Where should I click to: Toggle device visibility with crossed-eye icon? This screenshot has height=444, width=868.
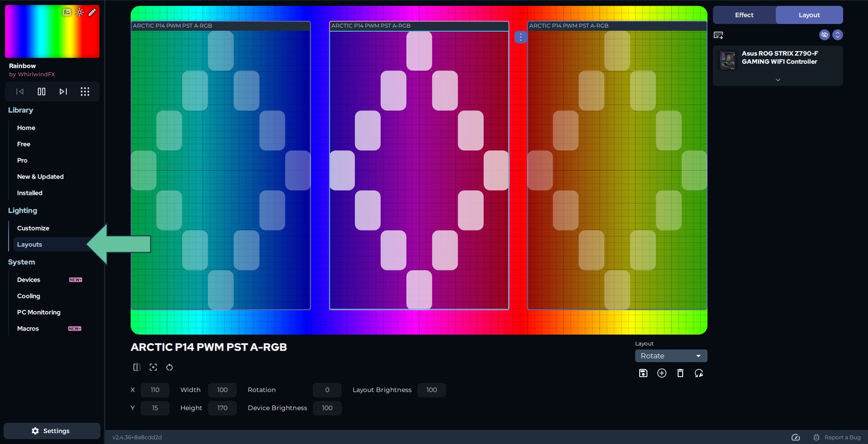[824, 35]
